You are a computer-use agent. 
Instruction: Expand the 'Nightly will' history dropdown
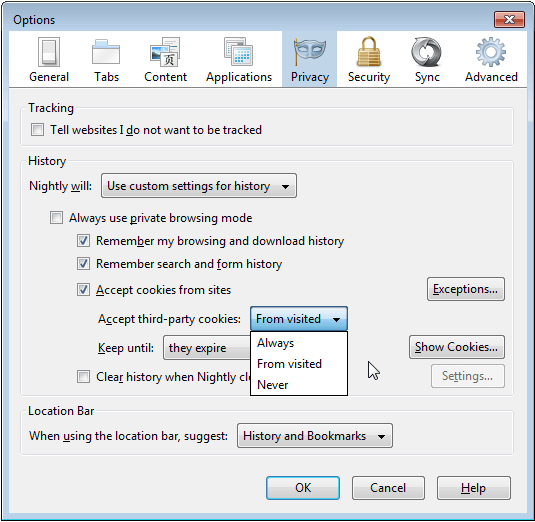[199, 186]
